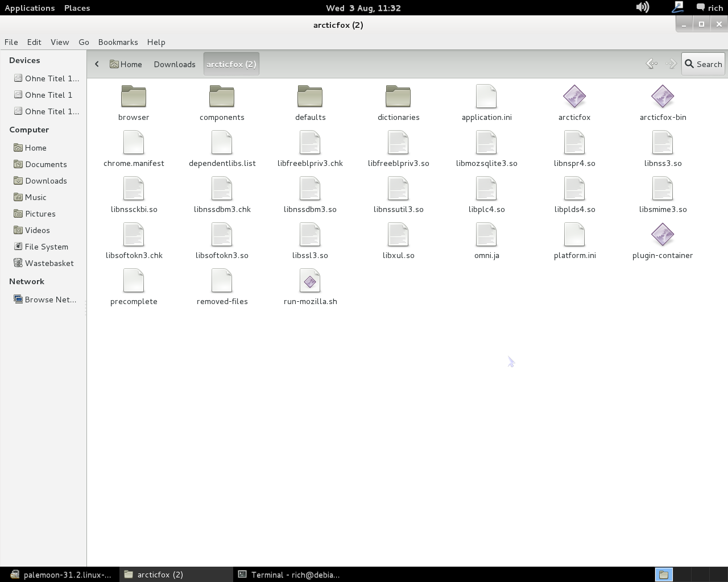
Task: Open Wastebasket in the sidebar
Action: [44, 263]
